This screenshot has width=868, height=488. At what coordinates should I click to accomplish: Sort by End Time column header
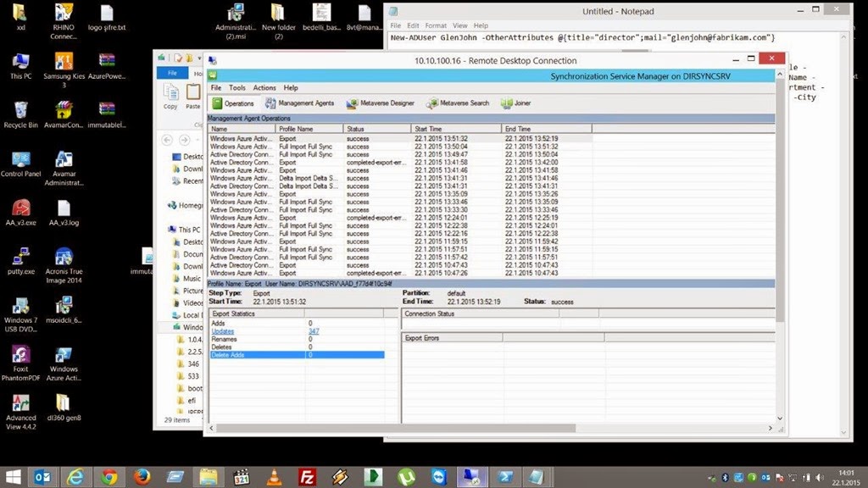click(547, 129)
